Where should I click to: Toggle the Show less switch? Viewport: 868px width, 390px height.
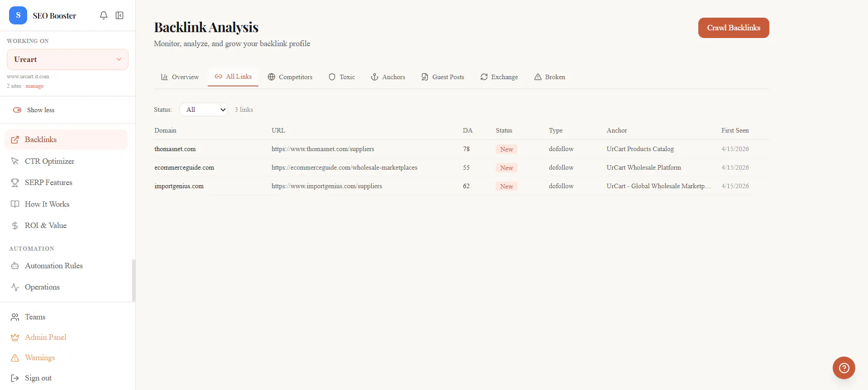pyautogui.click(x=17, y=110)
